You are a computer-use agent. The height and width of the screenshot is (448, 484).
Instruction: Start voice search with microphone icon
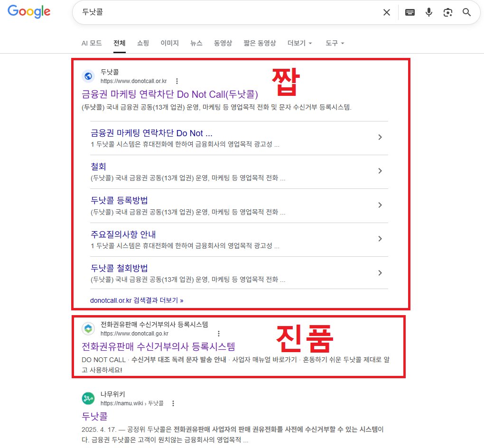(429, 12)
